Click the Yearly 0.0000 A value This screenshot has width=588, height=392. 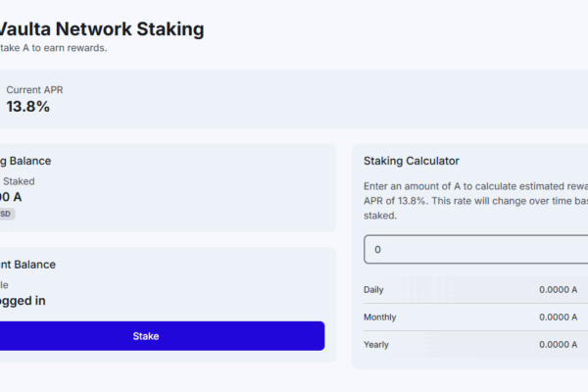pyautogui.click(x=558, y=344)
